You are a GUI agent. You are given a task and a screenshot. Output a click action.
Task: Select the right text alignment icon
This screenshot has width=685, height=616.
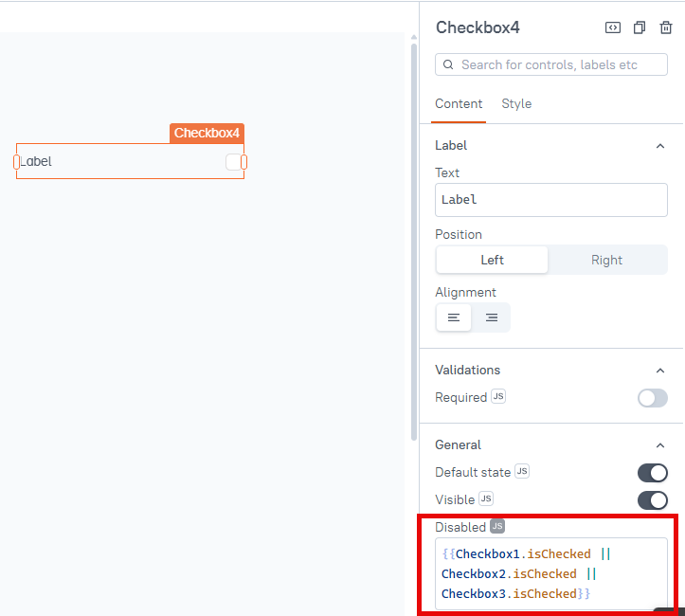492,317
